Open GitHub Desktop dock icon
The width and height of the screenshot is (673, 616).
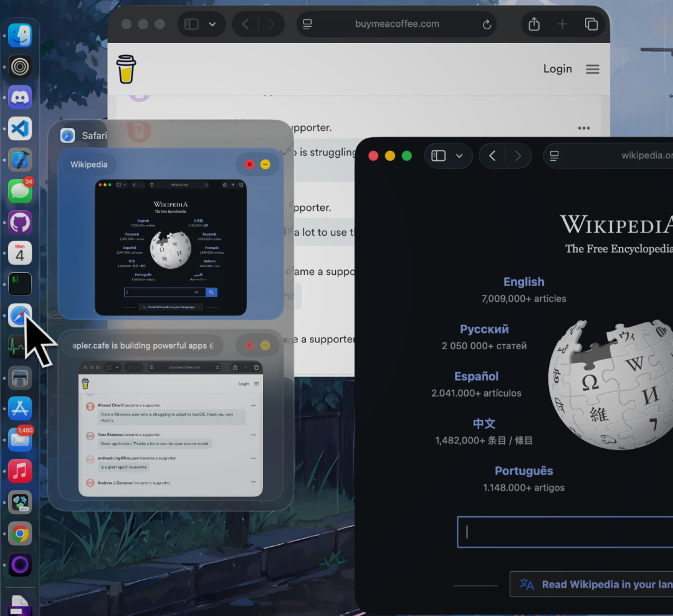(x=20, y=222)
